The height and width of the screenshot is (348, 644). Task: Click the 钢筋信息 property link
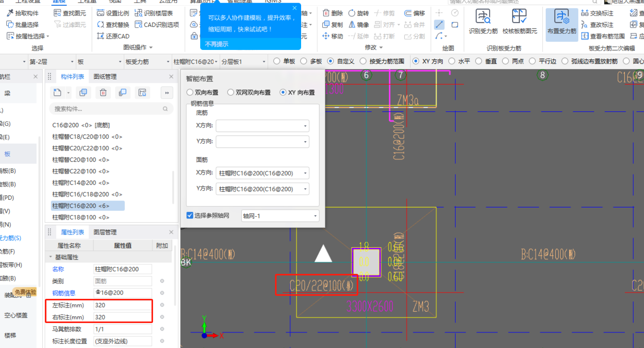[x=64, y=293]
